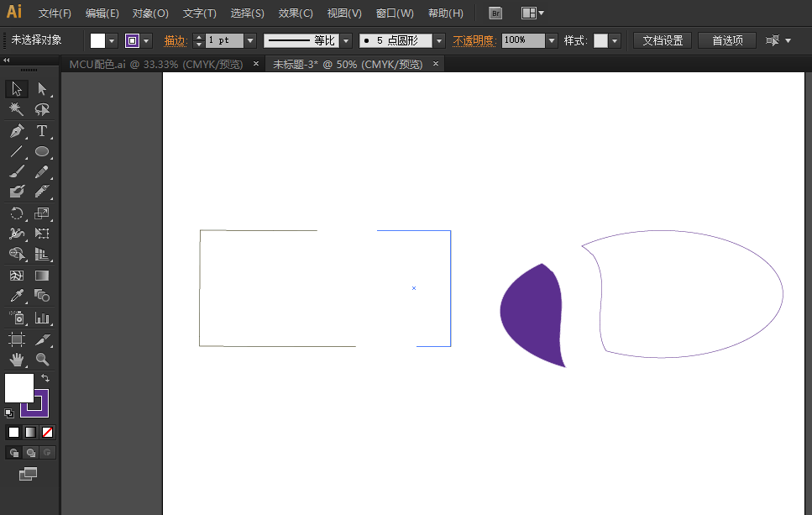Select the black arrow Selection tool

17,89
